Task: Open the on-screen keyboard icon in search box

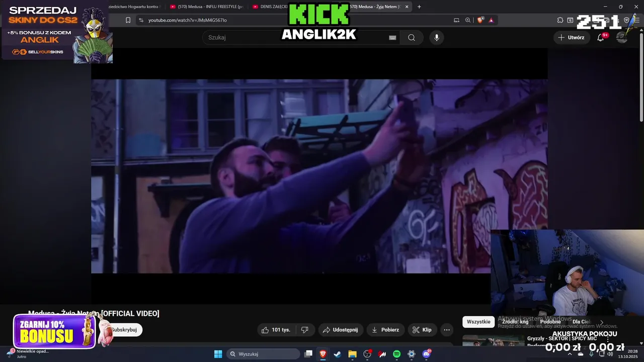Action: pyautogui.click(x=392, y=38)
